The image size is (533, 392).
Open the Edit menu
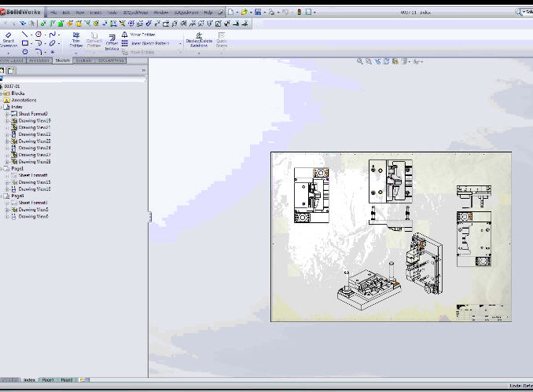[66, 13]
